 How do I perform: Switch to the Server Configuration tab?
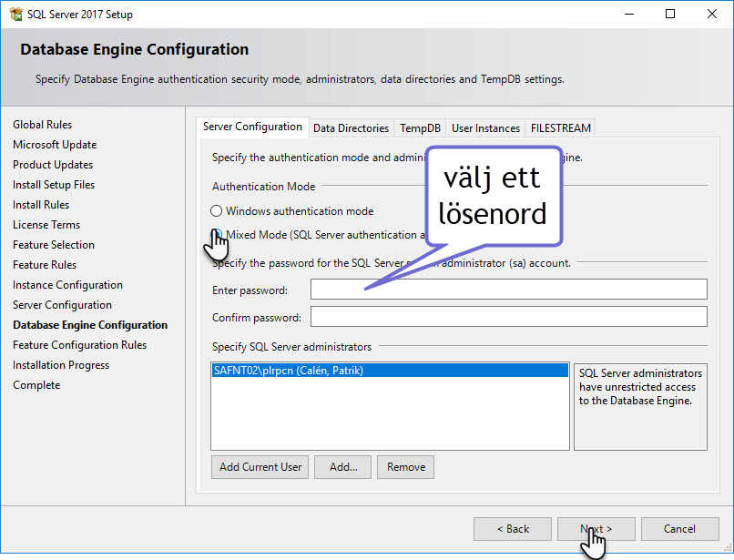(x=252, y=127)
